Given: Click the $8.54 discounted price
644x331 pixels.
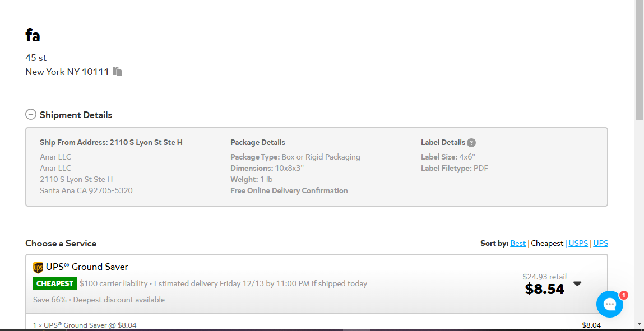Looking at the screenshot, I should coord(545,289).
